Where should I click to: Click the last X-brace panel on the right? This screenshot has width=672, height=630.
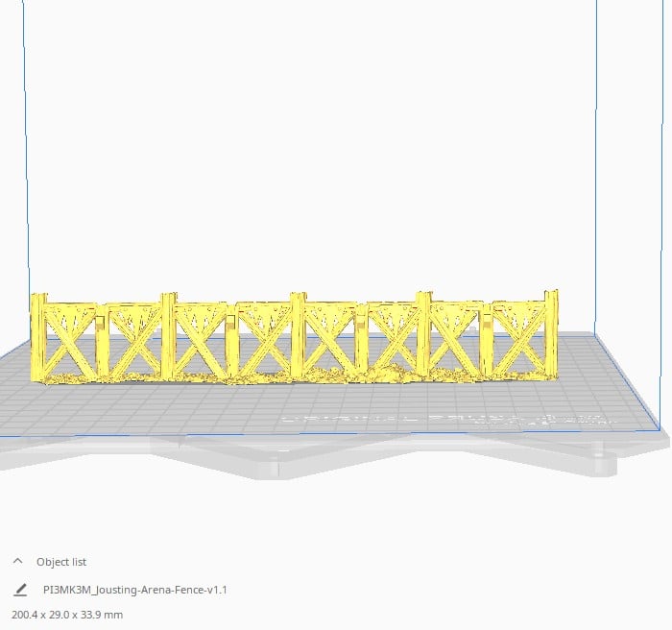(519, 339)
